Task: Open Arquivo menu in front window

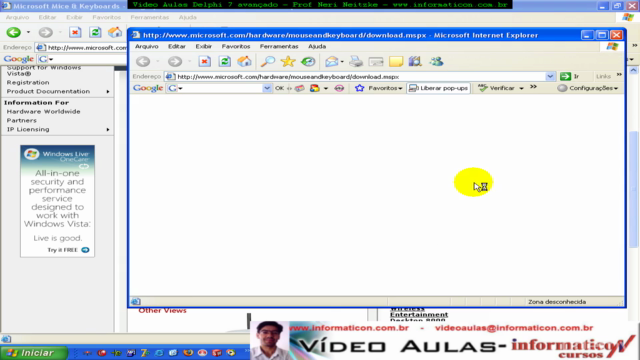Action: [x=147, y=47]
